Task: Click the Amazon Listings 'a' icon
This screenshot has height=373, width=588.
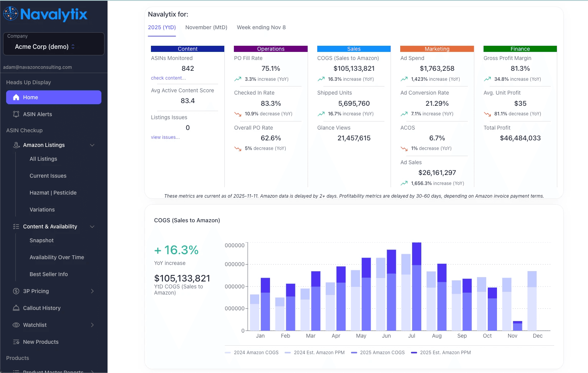Action: pos(16,145)
